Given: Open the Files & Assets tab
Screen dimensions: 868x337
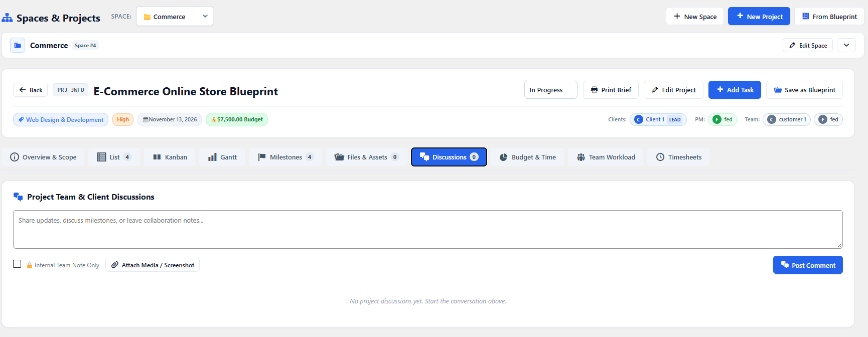Looking at the screenshot, I should [366, 157].
